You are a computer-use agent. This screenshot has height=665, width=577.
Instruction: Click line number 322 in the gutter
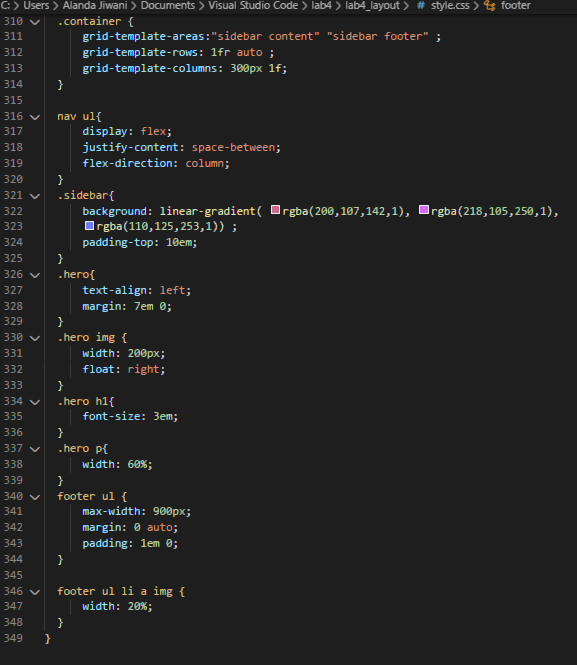point(13,211)
